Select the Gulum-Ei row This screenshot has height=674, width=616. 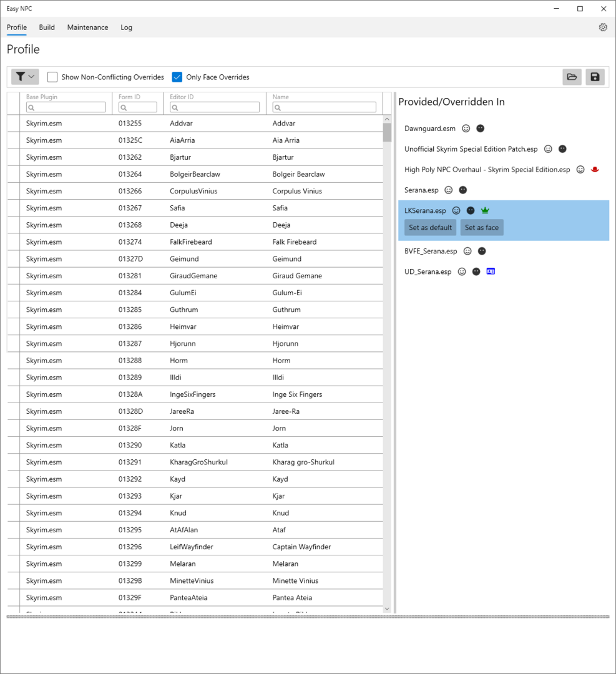pyautogui.click(x=195, y=293)
